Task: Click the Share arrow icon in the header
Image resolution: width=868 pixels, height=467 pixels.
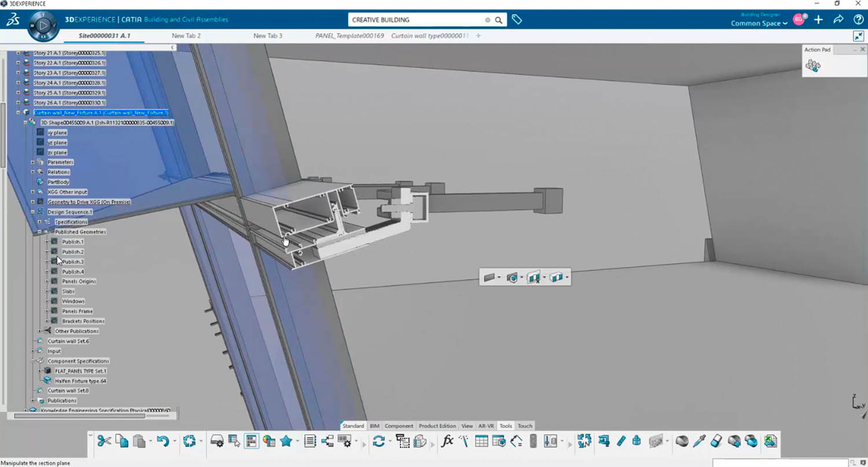Action: tap(838, 20)
